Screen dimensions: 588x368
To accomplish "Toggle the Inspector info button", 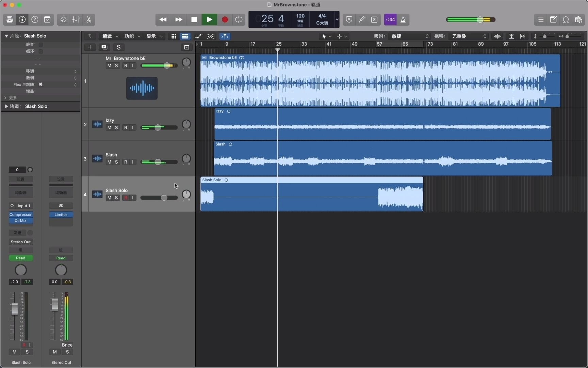I will point(22,19).
